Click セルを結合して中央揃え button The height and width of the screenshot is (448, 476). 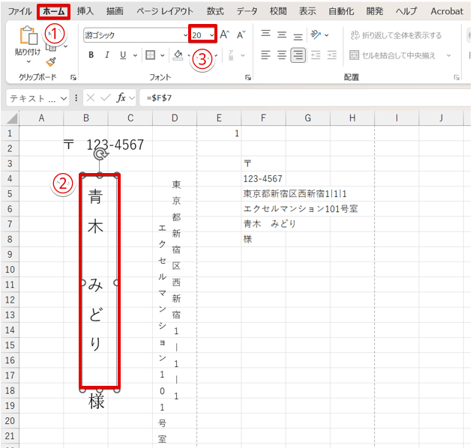point(396,55)
